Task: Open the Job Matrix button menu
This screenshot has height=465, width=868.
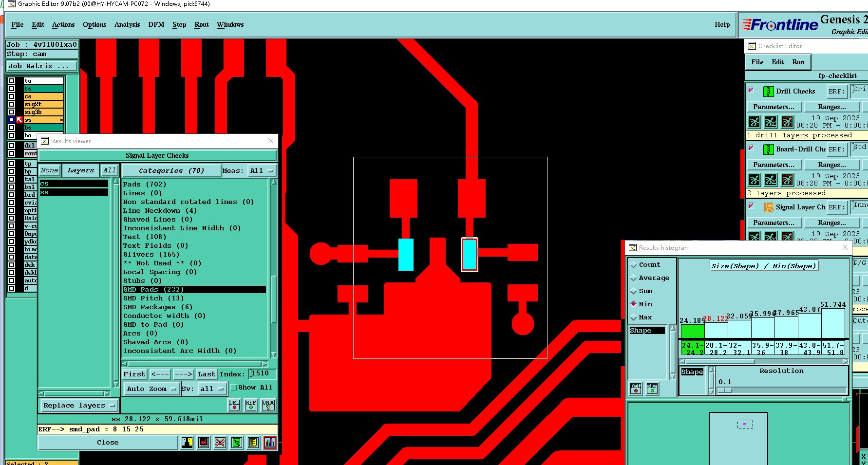Action: coord(41,66)
